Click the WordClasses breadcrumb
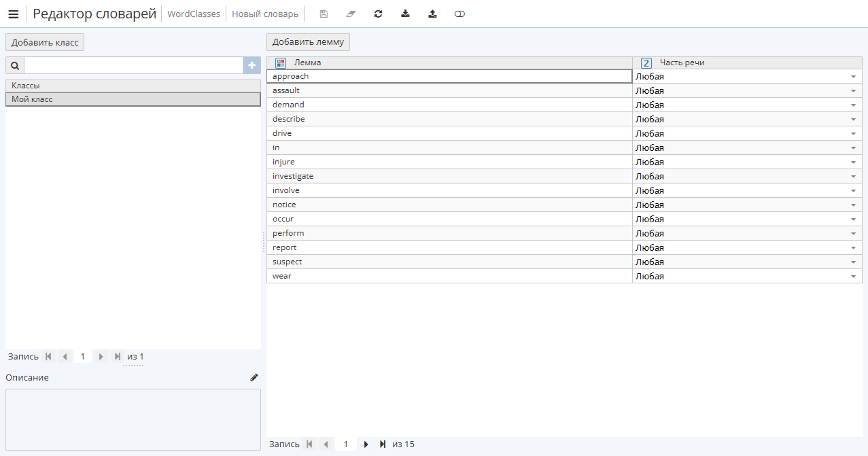868x456 pixels. pyautogui.click(x=194, y=14)
